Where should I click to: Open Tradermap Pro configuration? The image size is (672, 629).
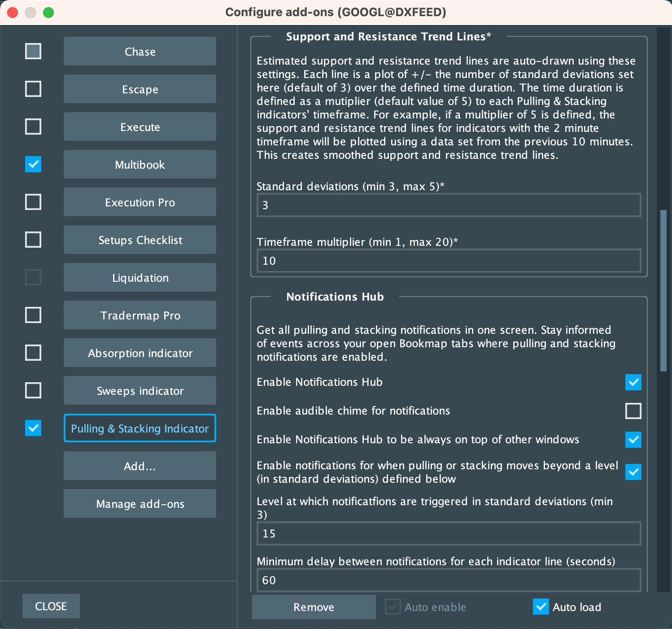pyautogui.click(x=140, y=315)
